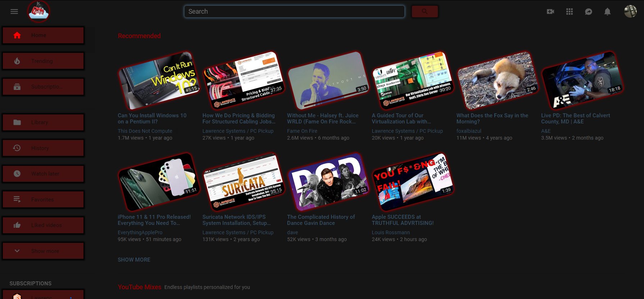Focus the Search input field
Viewport: 644px width, 299px height.
coord(294,12)
